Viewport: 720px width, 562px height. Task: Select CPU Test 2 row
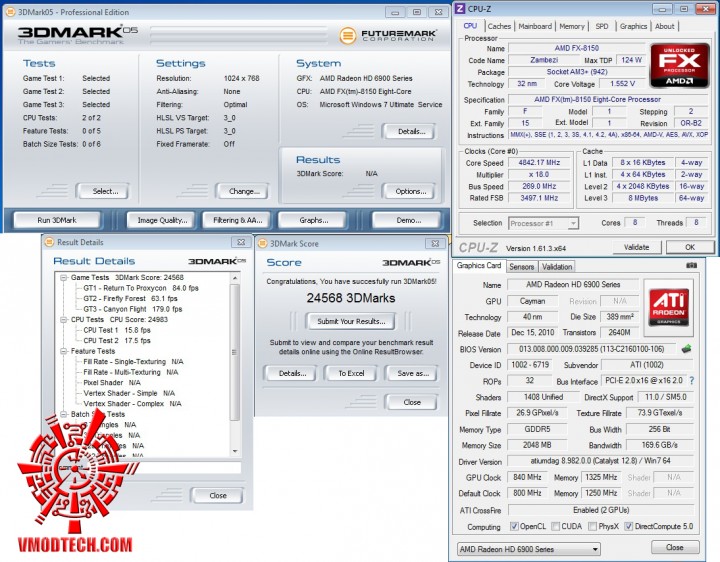pyautogui.click(x=117, y=341)
